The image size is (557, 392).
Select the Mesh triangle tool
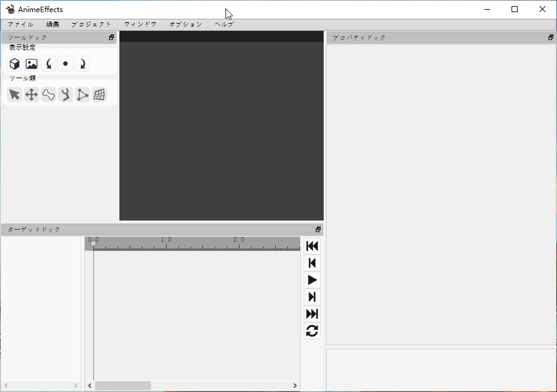click(x=82, y=95)
